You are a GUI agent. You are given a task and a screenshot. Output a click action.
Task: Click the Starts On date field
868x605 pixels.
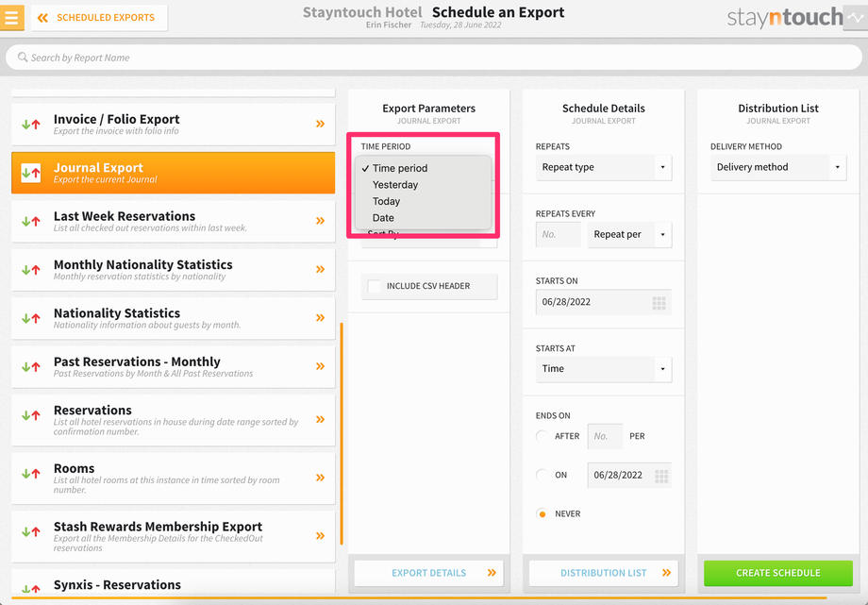point(604,302)
